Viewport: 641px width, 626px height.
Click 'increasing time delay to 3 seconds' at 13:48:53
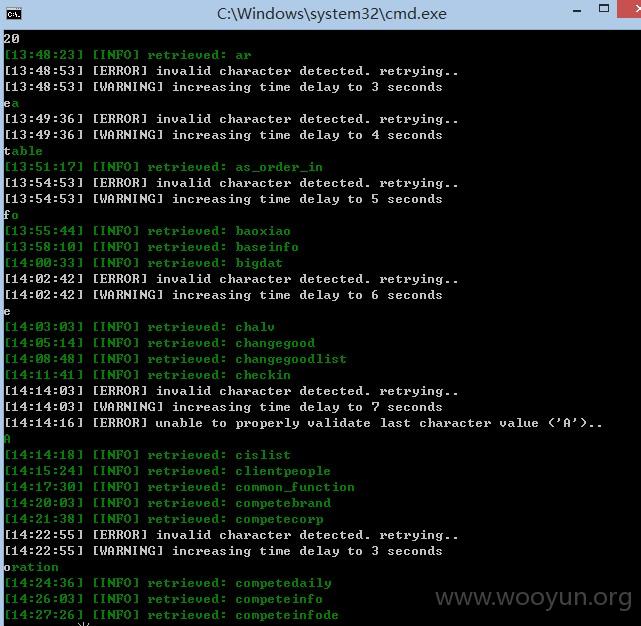(223, 87)
